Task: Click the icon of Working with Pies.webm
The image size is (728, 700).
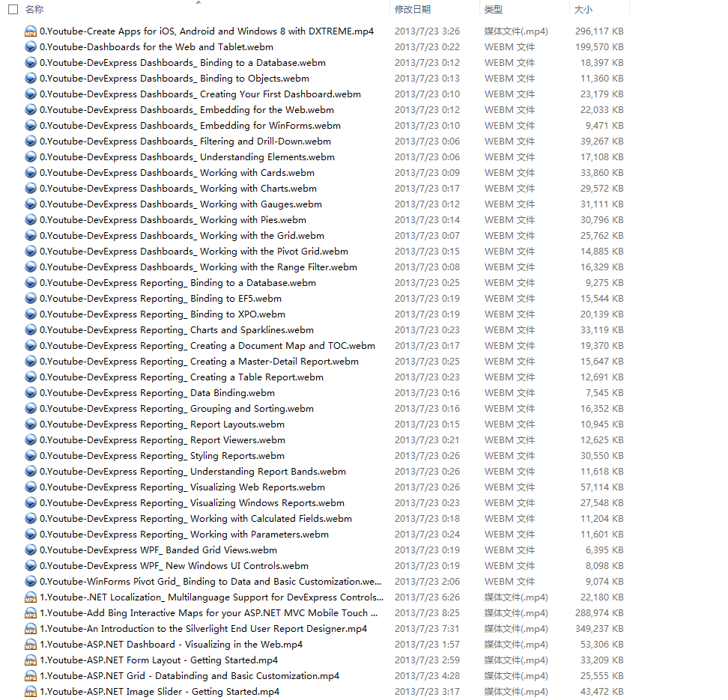Action: click(31, 220)
